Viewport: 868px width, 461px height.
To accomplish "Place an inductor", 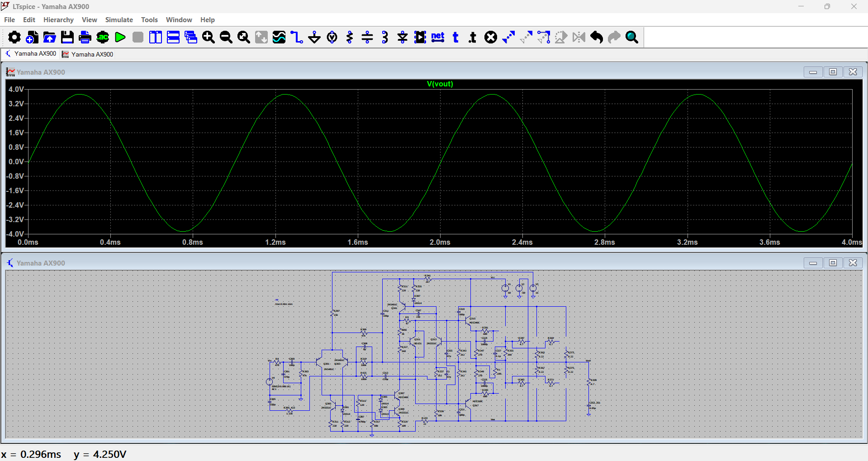I will [385, 37].
